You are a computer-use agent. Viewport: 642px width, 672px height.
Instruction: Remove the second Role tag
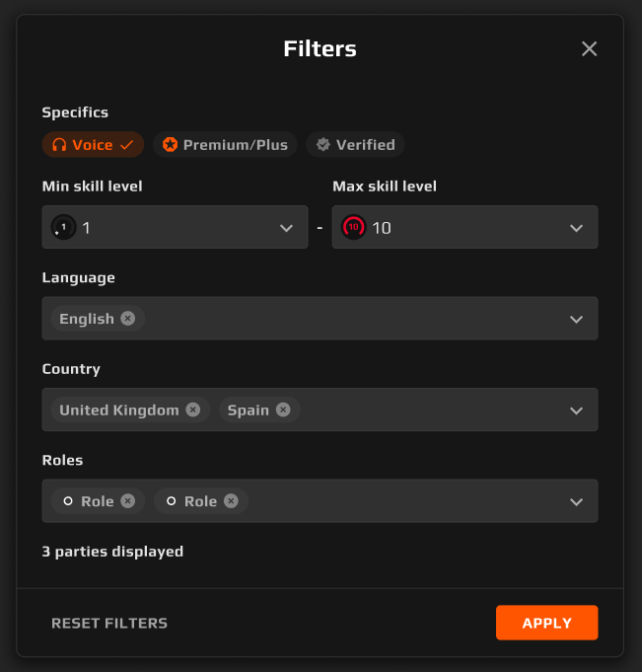tap(231, 501)
